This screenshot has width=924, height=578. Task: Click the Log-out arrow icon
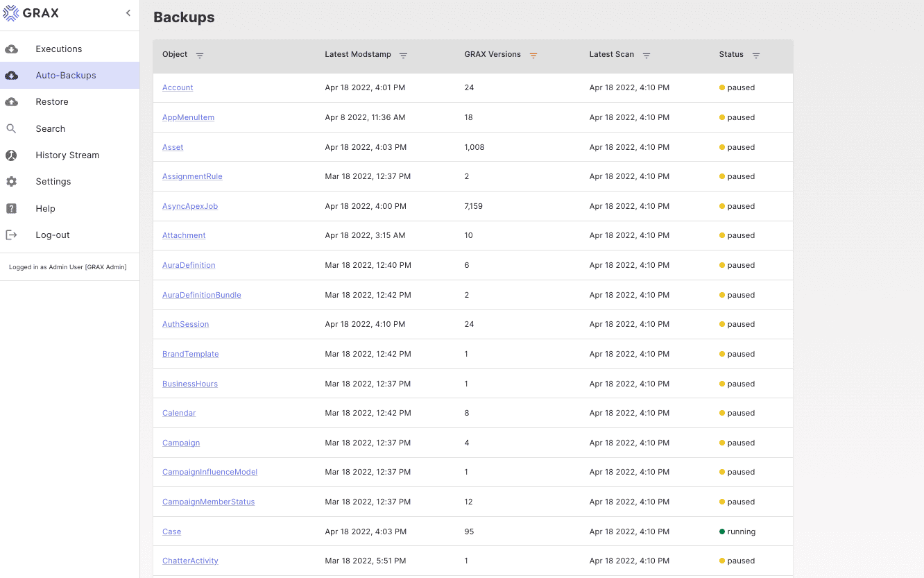(x=12, y=235)
